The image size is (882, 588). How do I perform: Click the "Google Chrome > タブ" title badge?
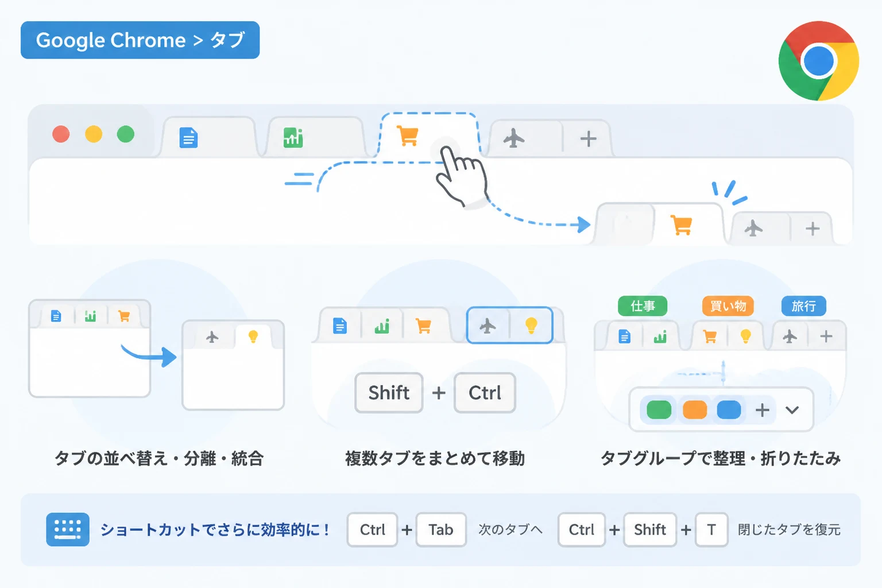click(x=140, y=40)
